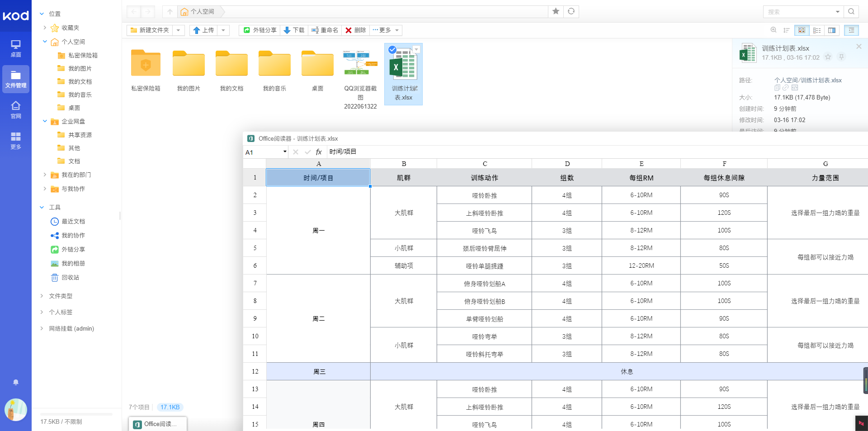This screenshot has height=431, width=868.
Task: Go back with the left arrow navigation button
Action: pyautogui.click(x=134, y=12)
